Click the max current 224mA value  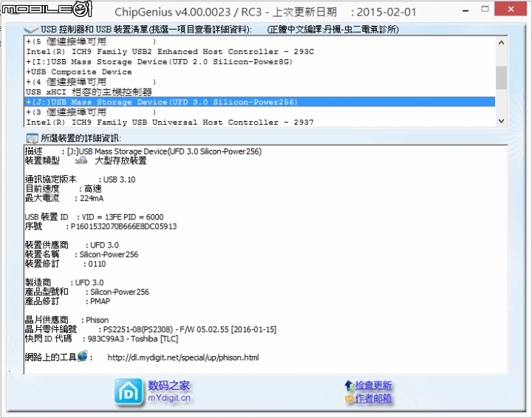(92, 199)
